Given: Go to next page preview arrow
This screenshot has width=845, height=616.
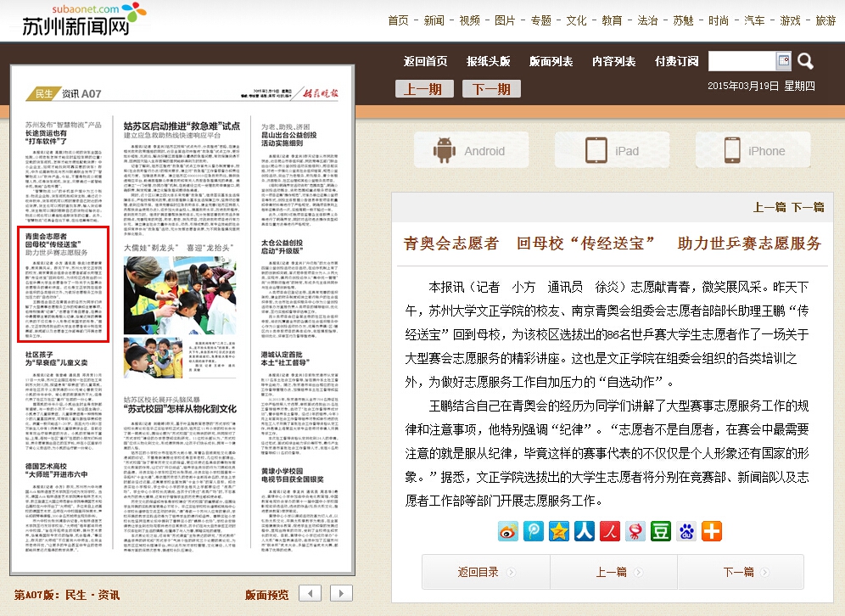Looking at the screenshot, I should 341,593.
